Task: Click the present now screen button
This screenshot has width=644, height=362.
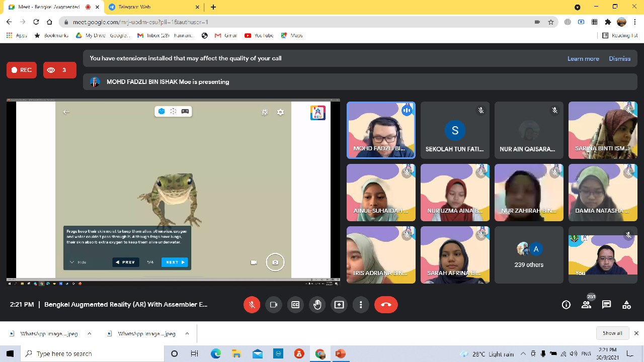Action: 339,305
